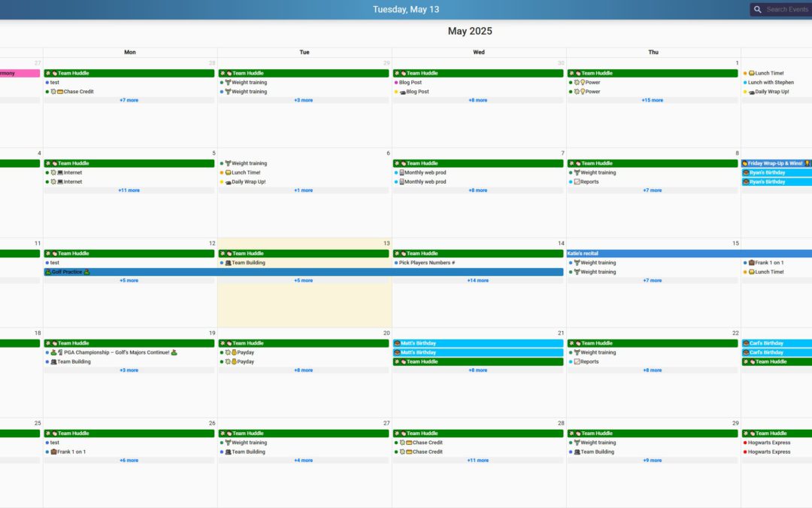
Task: Click the chart icon on May 8 Reports event
Action: (x=577, y=181)
